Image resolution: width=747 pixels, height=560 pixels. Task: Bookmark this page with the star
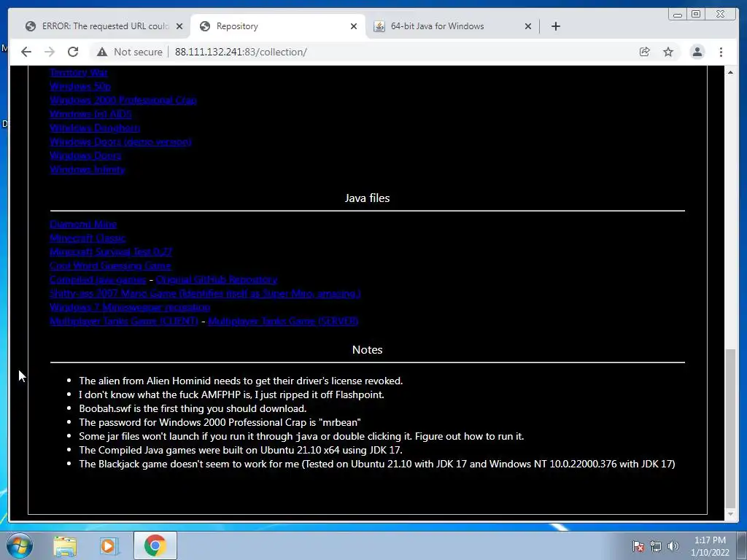[668, 52]
